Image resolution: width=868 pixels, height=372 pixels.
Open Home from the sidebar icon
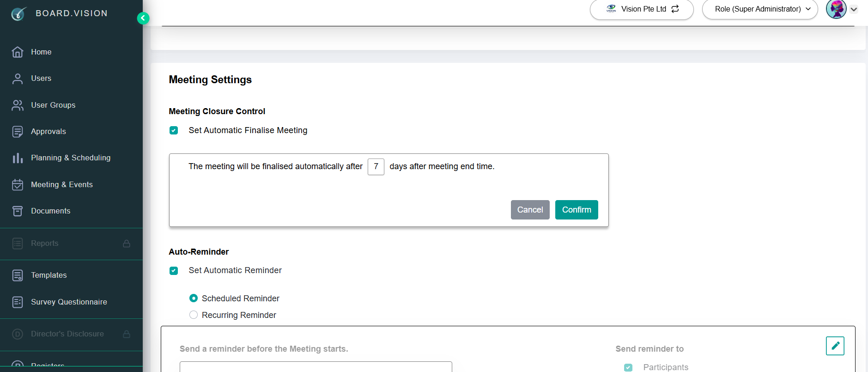[x=18, y=52]
